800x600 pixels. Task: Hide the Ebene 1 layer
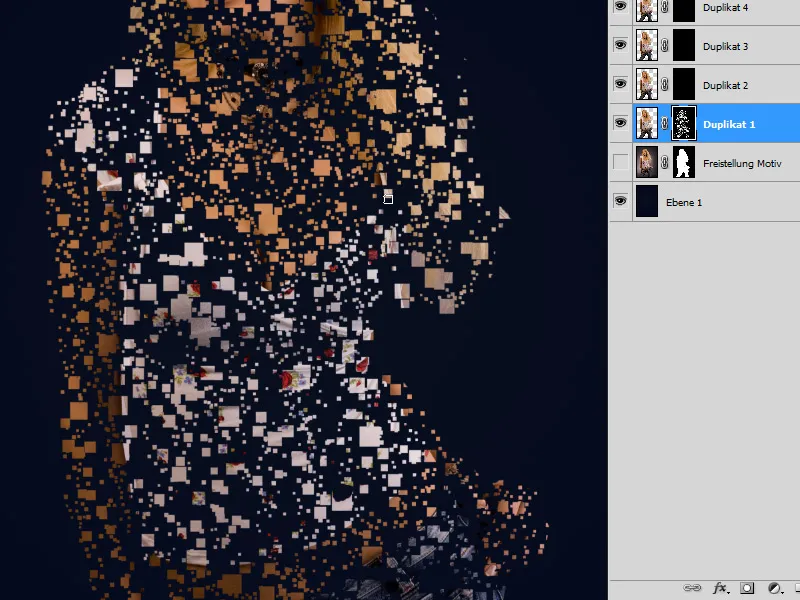point(620,199)
